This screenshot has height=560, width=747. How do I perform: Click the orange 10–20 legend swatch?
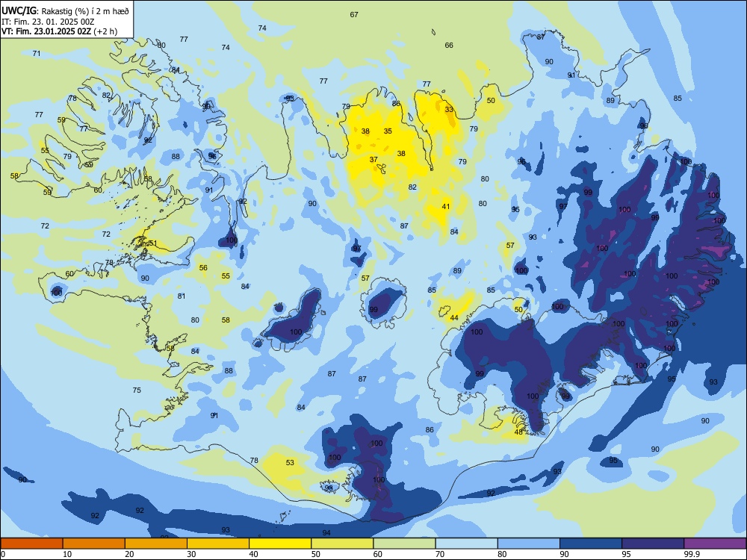point(94,544)
